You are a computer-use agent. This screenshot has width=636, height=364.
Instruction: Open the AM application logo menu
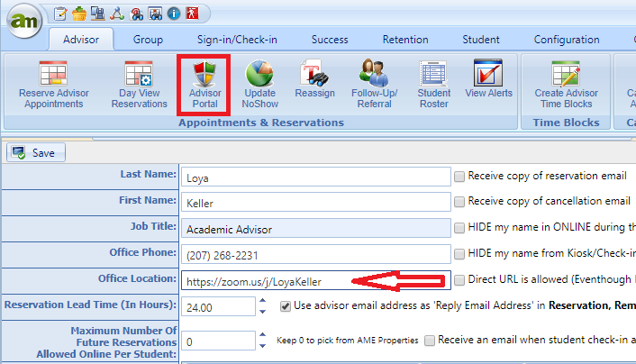coord(24,21)
